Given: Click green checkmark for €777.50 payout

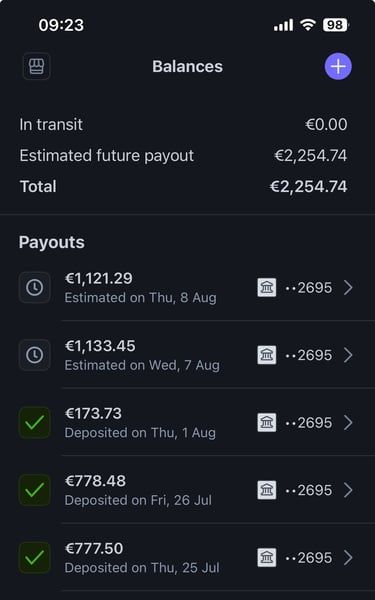Looking at the screenshot, I should tap(35, 558).
